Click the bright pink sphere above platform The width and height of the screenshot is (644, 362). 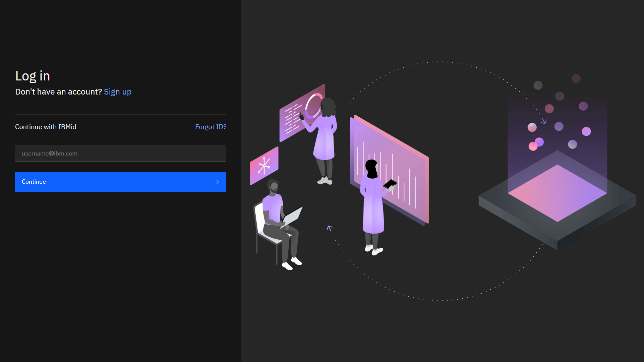(x=533, y=146)
